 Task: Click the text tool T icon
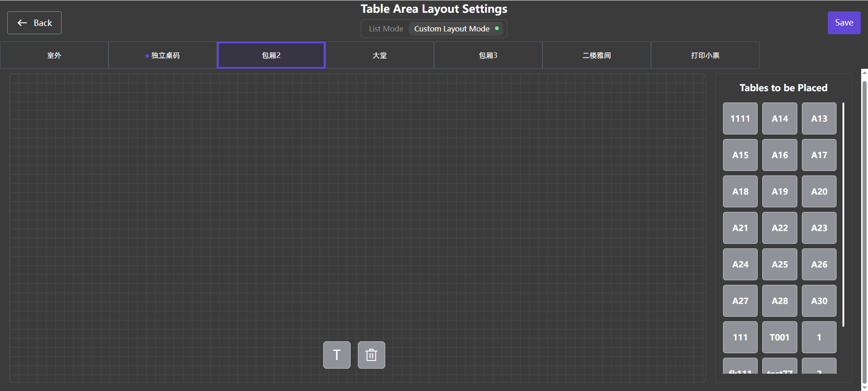pos(336,355)
